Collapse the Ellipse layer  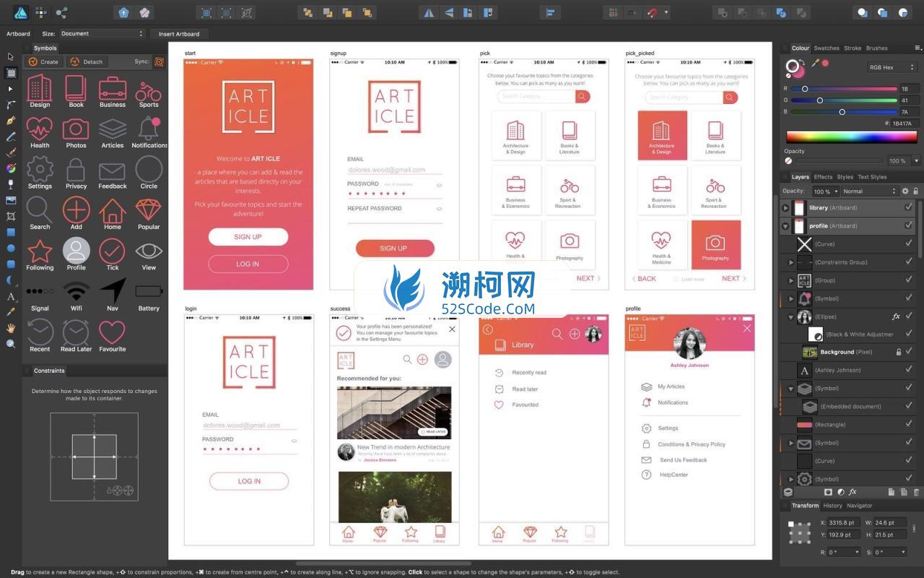coord(791,316)
